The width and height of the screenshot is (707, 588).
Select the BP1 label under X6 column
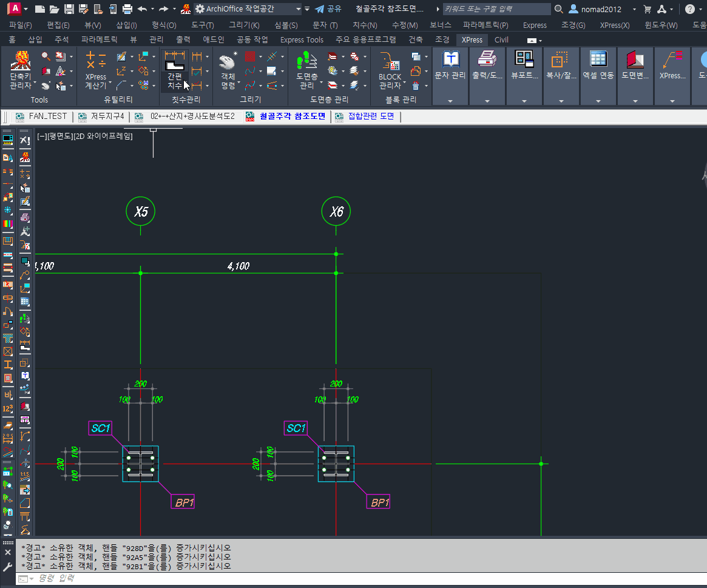point(378,502)
